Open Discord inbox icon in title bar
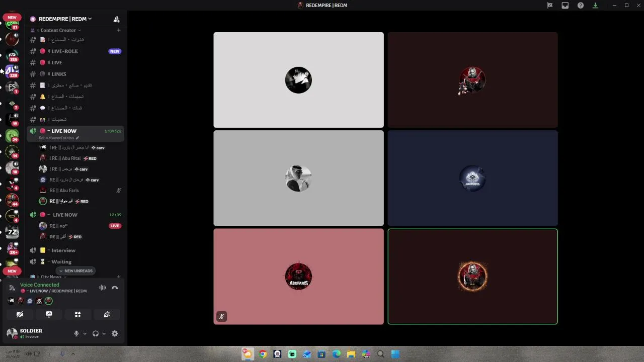Viewport: 644px width, 362px height. [565, 6]
